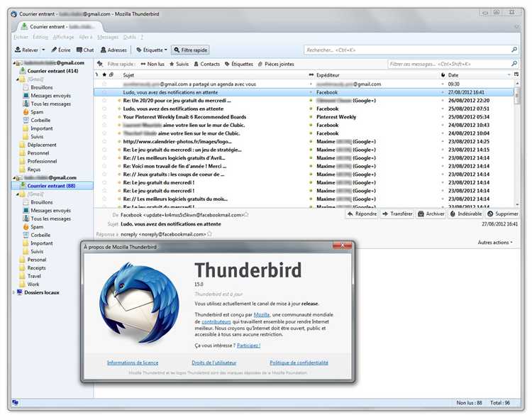Toggle the Pièces jointes quick filter
The height and width of the screenshot is (420, 532).
point(276,64)
